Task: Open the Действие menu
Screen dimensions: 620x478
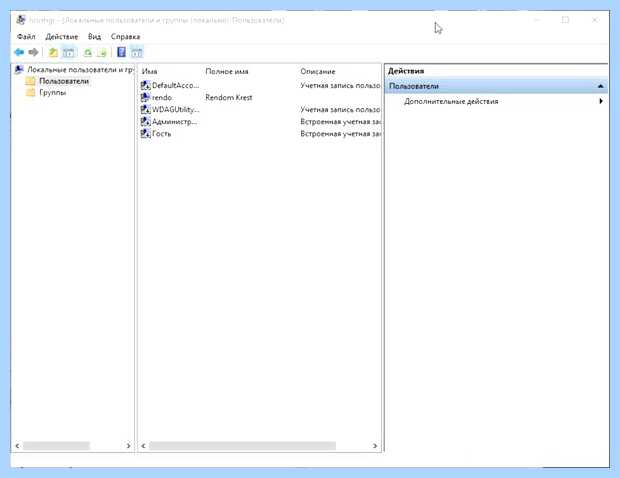Action: pos(62,36)
